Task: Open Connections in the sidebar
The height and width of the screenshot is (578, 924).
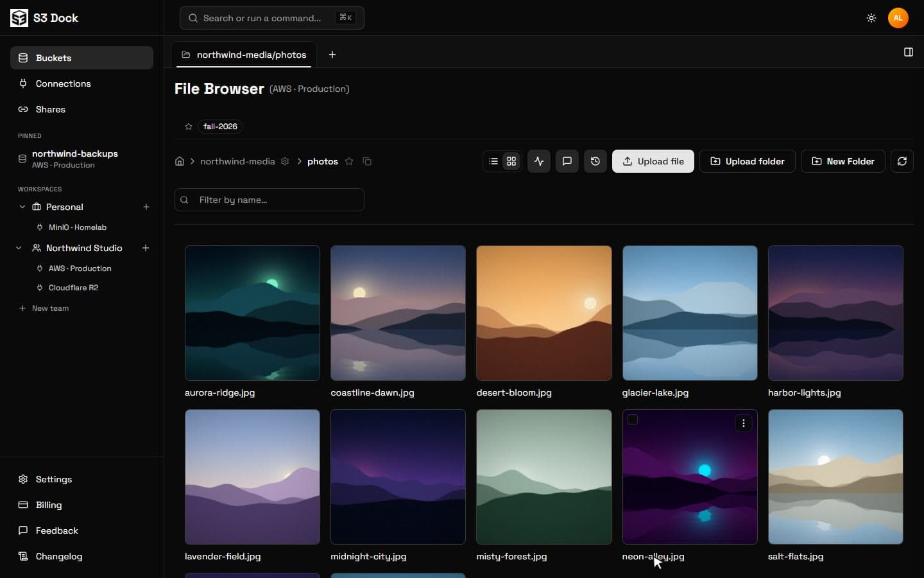Action: click(x=81, y=83)
